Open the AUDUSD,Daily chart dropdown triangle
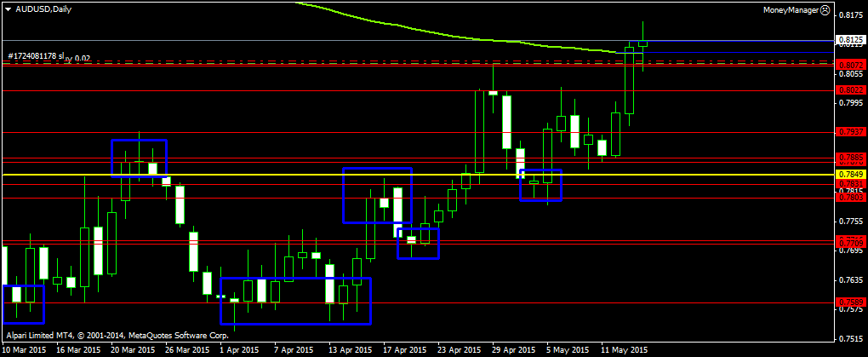 9,9
